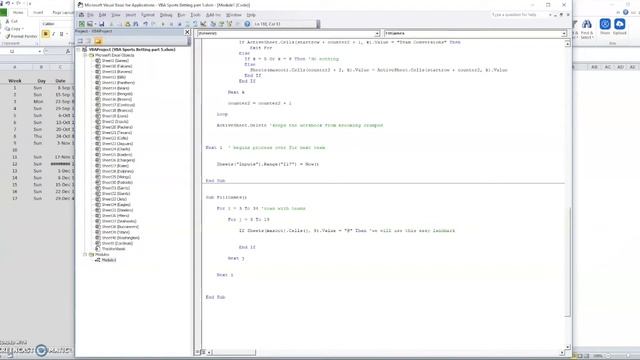Click View Object icon in Project panel
The image size is (640, 360).
[89, 41]
